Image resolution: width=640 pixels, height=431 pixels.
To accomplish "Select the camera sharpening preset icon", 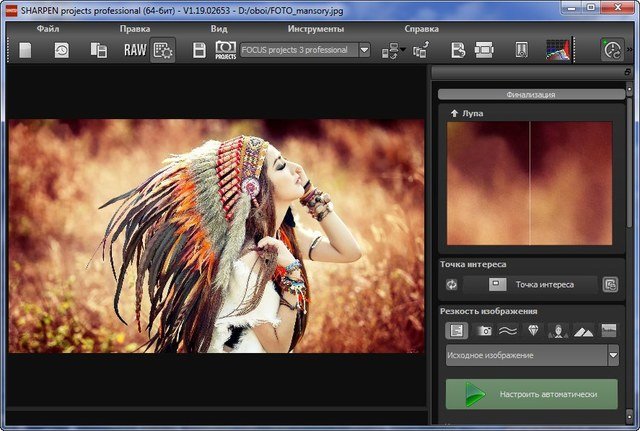I will tap(484, 331).
